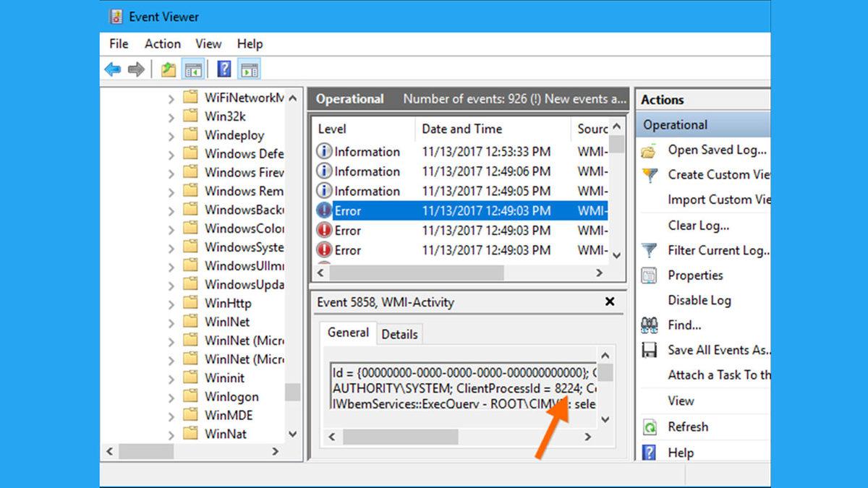Screen dimensions: 868x488
Task: Toggle the console tree toolbar icon
Action: tap(193, 69)
